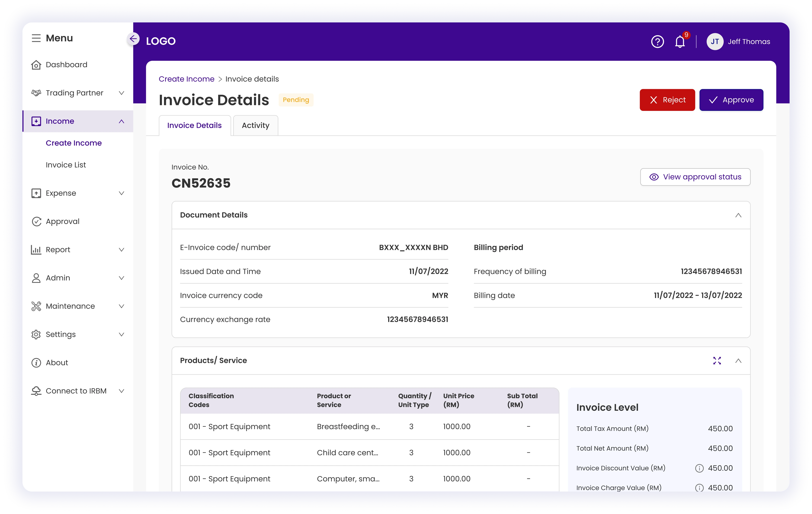Click the About info icon
812x514 pixels.
[36, 363]
